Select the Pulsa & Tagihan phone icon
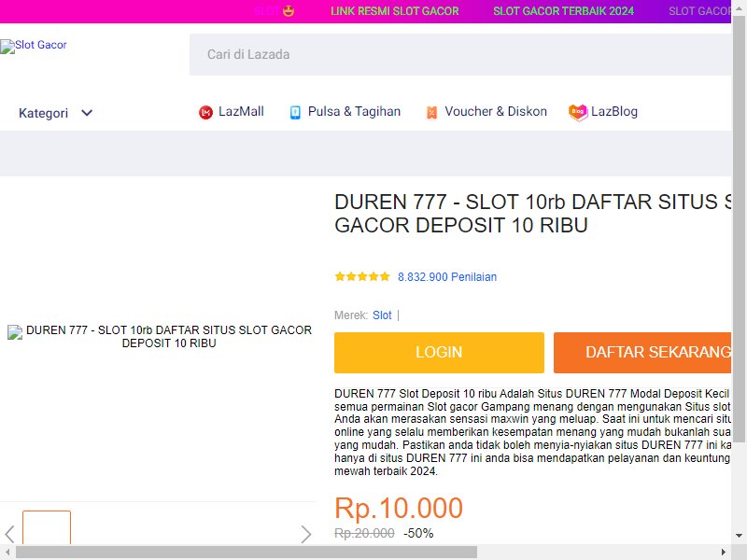 coord(295,112)
